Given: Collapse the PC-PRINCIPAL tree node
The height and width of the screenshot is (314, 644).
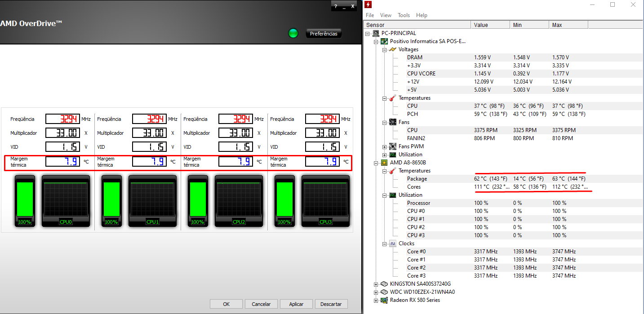Looking at the screenshot, I should (368, 33).
